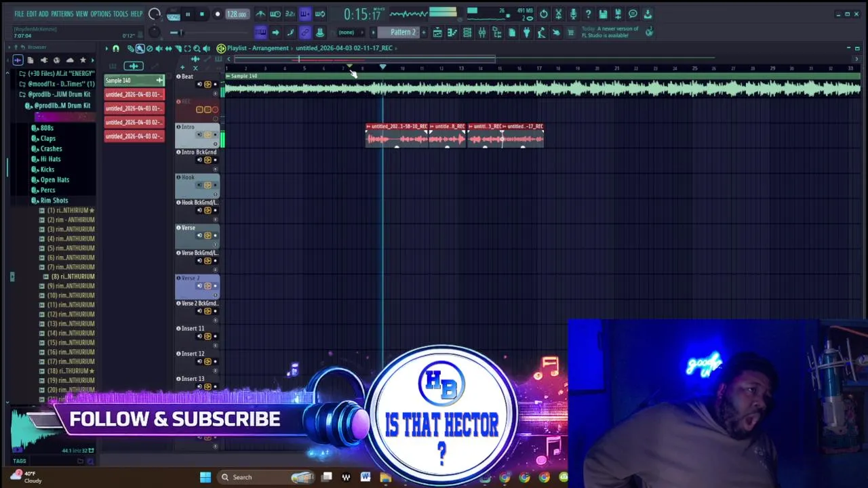Click the Pause transport button
The width and height of the screenshot is (868, 488).
pyautogui.click(x=188, y=14)
